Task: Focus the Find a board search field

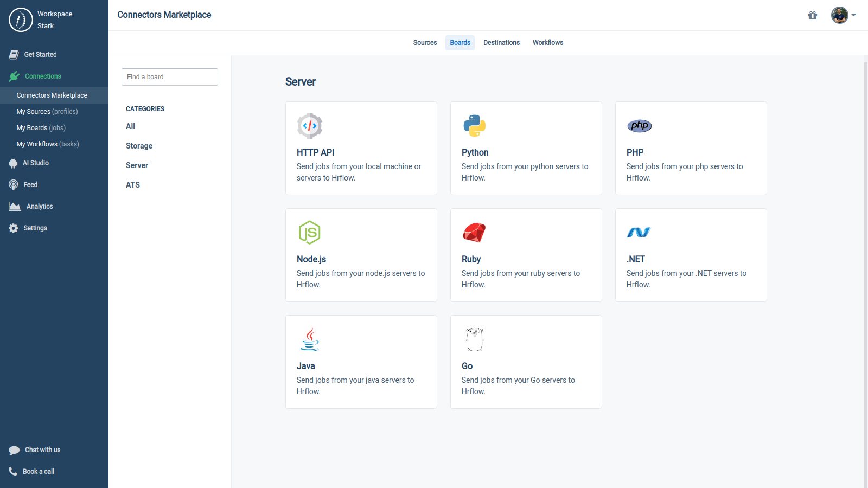Action: click(x=170, y=77)
